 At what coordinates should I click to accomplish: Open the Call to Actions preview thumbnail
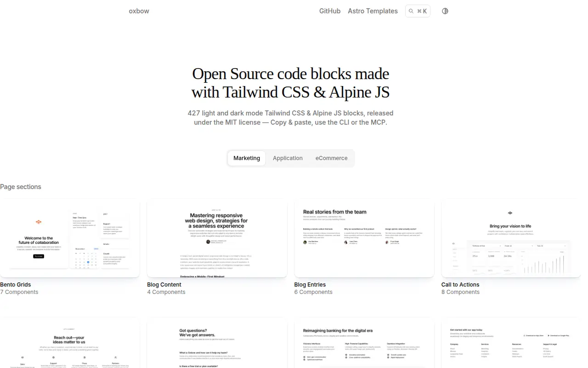511,238
